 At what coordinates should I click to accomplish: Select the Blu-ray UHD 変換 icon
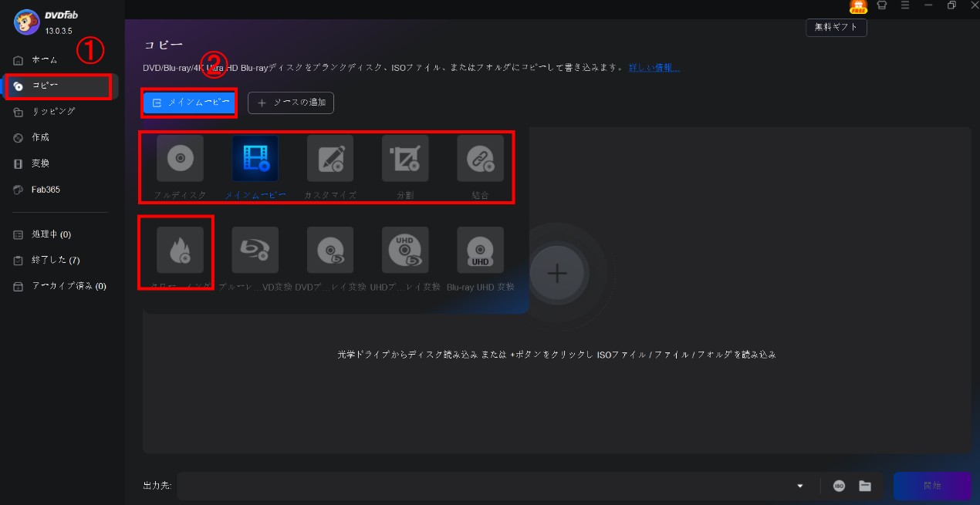480,250
